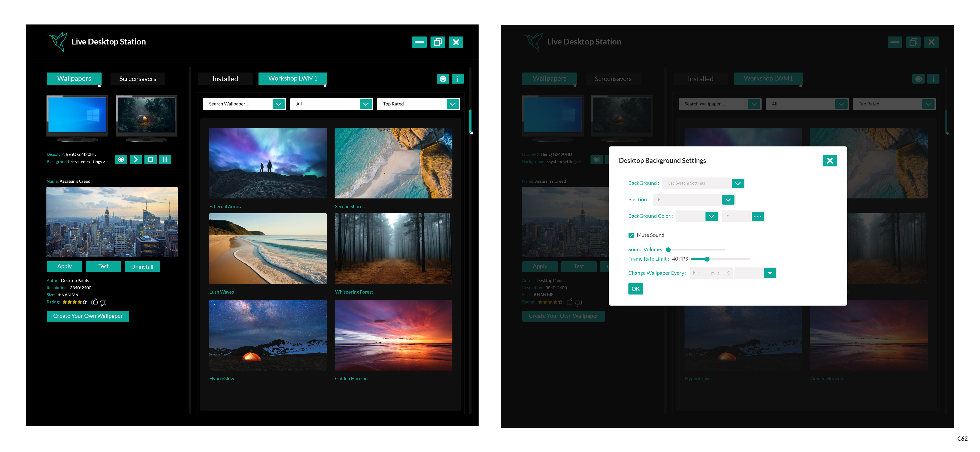Give the wallpaper a thumbs up

click(94, 302)
